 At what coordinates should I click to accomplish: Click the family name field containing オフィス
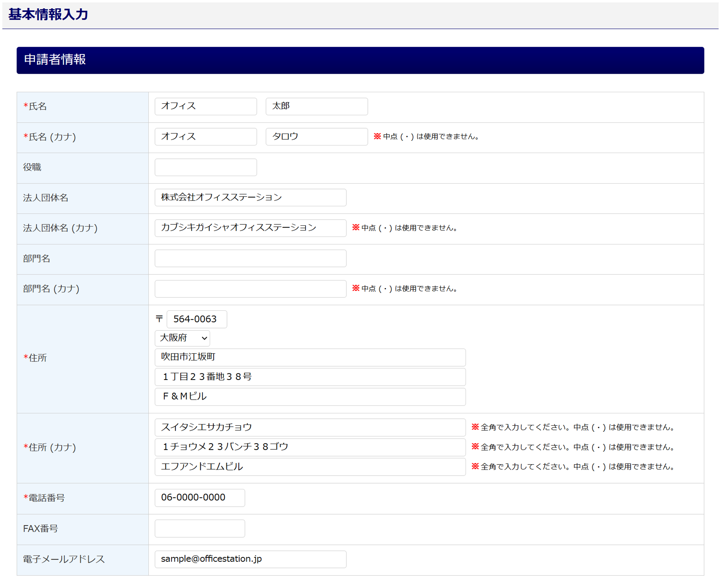[x=205, y=106]
